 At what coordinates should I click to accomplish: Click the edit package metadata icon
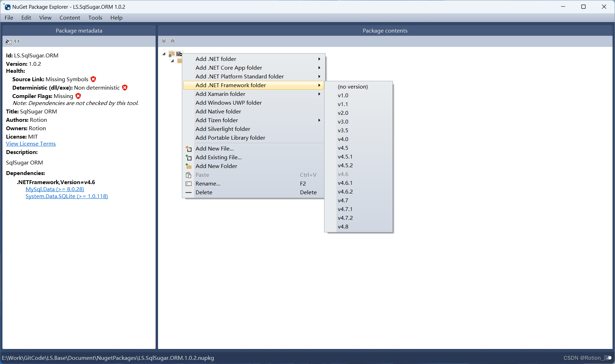pos(8,41)
